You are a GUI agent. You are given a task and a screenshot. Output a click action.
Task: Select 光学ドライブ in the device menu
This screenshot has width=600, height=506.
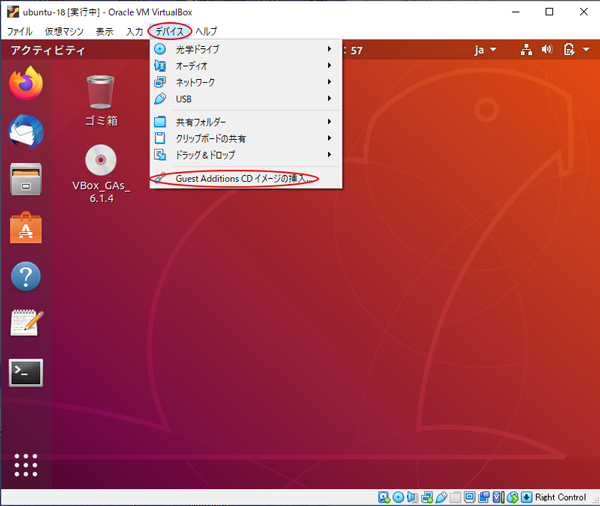coord(246,49)
